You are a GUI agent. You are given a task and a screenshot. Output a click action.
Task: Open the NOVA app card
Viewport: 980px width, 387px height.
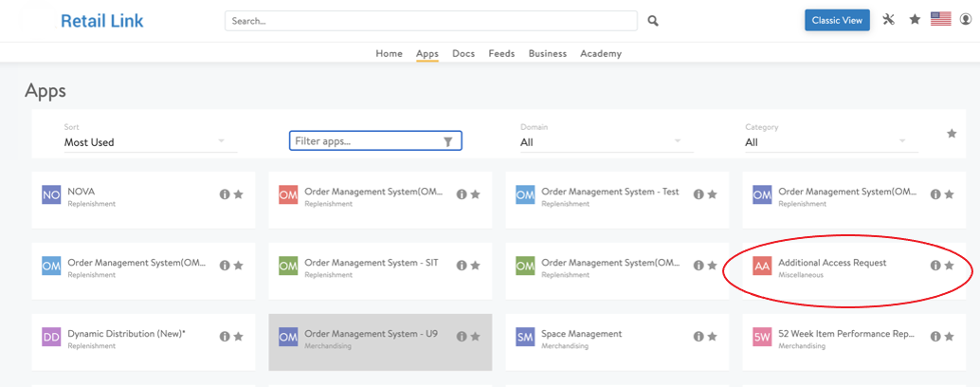(x=143, y=200)
